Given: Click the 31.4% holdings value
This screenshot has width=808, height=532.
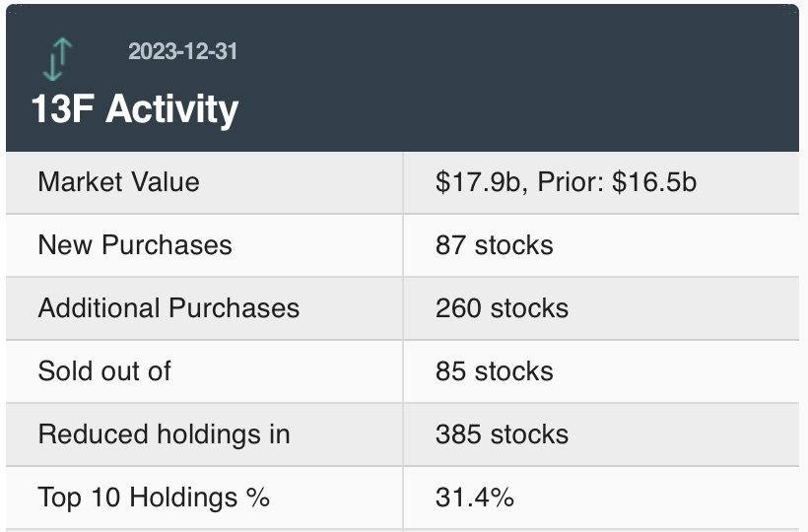Looking at the screenshot, I should 474,498.
